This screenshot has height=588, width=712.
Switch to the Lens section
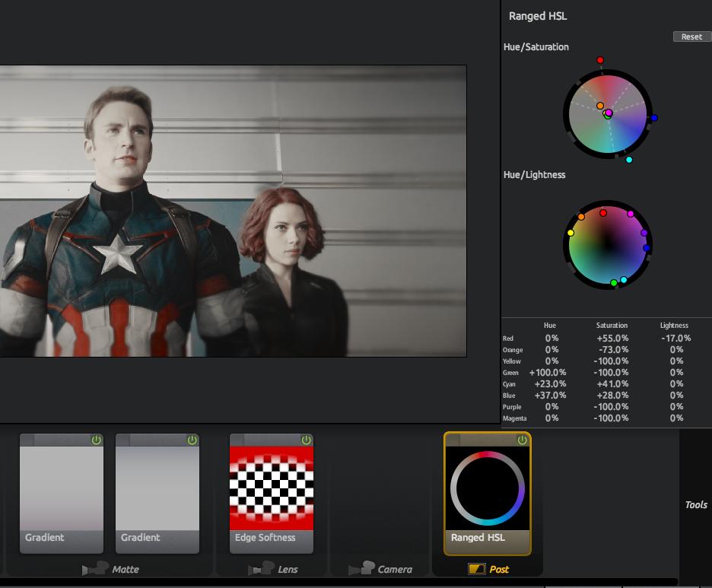288,570
